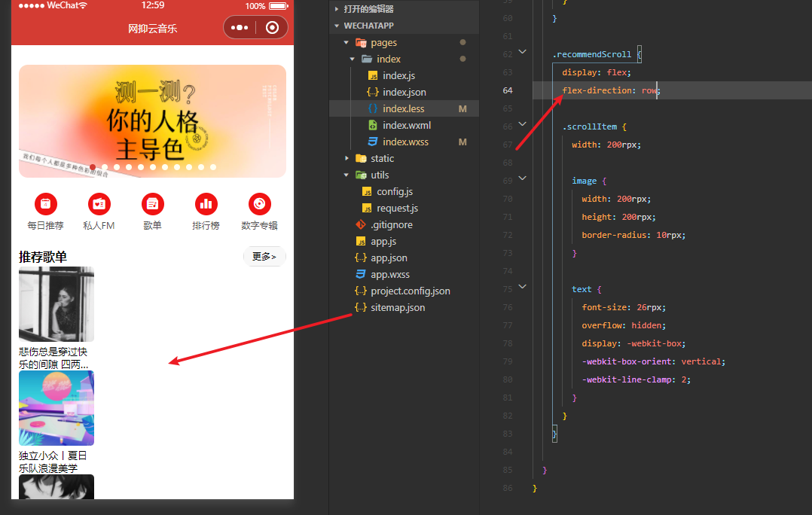812x515 pixels.
Task: Click line number 64 in the gutter
Action: (508, 90)
